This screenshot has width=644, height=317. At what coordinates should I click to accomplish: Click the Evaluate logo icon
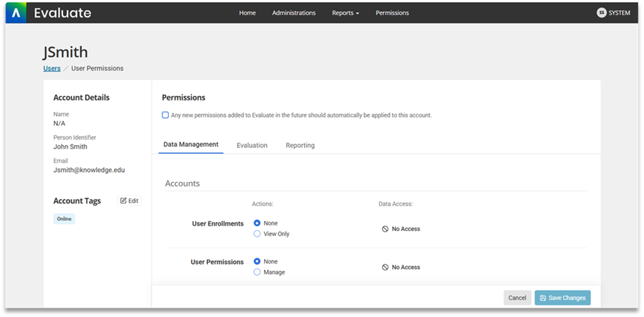click(15, 12)
